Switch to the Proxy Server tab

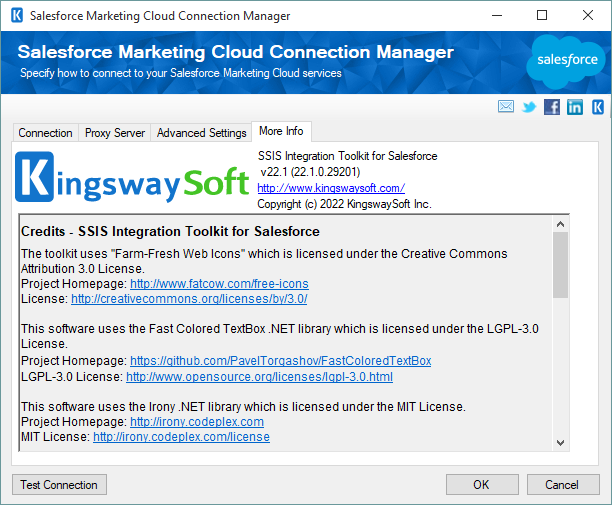[115, 133]
